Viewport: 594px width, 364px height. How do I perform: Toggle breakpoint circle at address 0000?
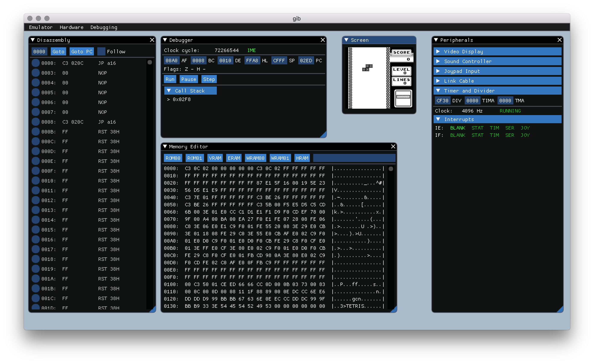pyautogui.click(x=36, y=63)
